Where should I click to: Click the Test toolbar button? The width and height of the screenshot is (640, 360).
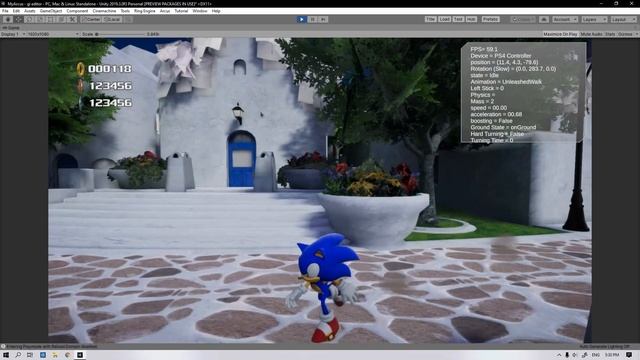point(458,19)
